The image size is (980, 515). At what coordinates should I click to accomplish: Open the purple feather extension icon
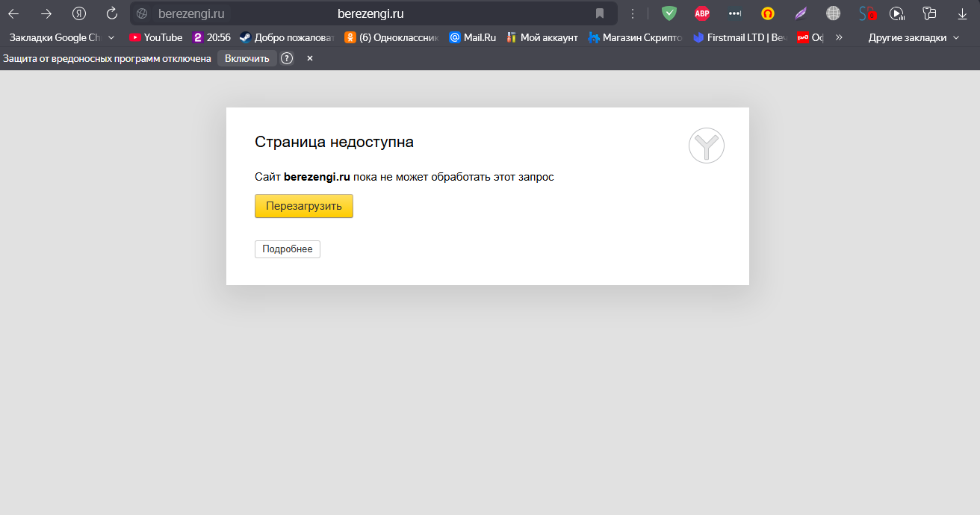pos(800,13)
